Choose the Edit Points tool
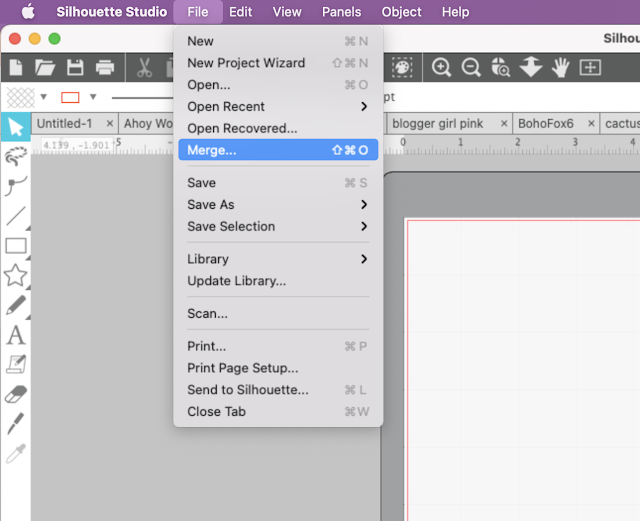The width and height of the screenshot is (640, 521). (x=16, y=157)
